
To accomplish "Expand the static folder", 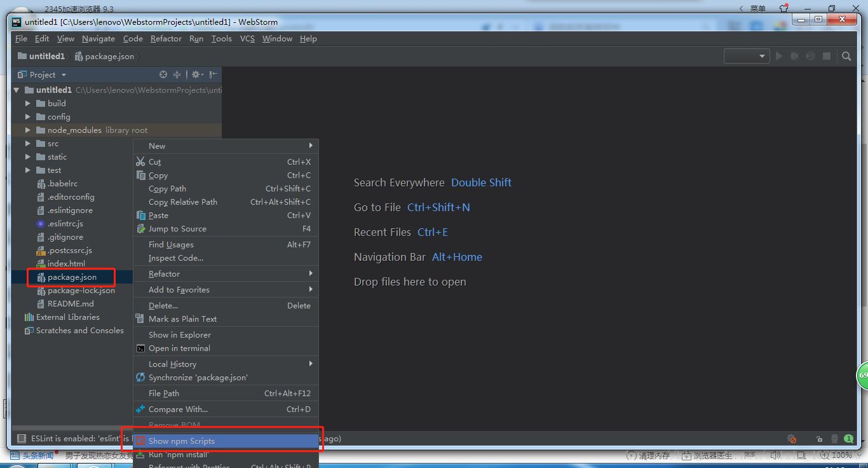I will (x=27, y=157).
